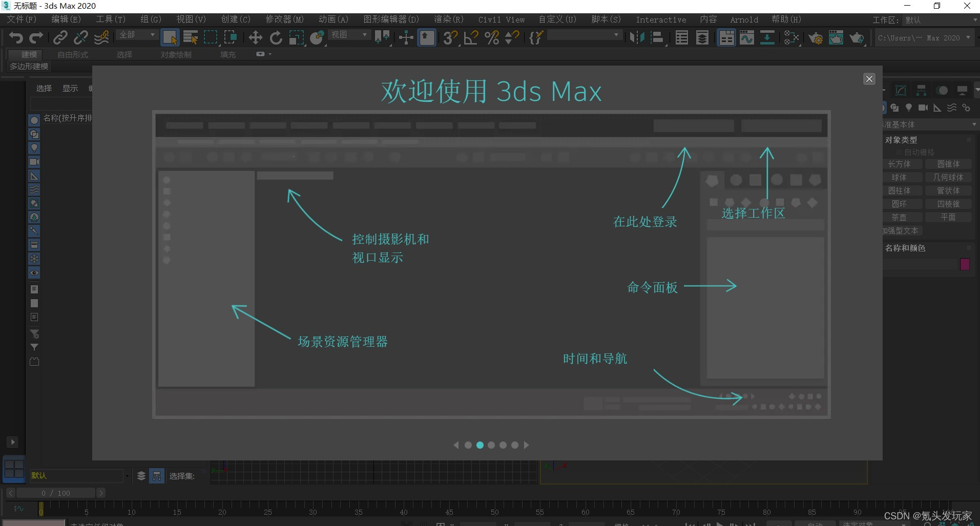The image size is (980, 526).
Task: Click the Redo arrow icon
Action: [x=36, y=37]
